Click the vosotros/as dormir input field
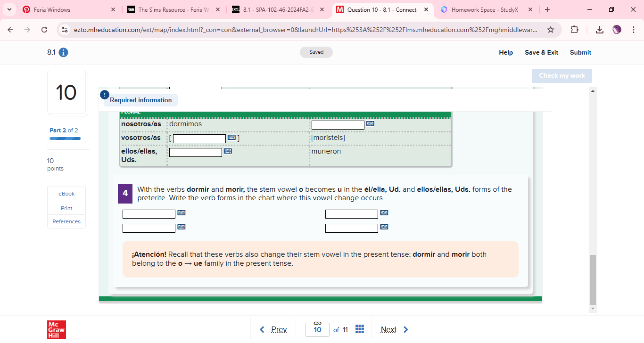Screen dimensions: 644x343 tap(199, 139)
